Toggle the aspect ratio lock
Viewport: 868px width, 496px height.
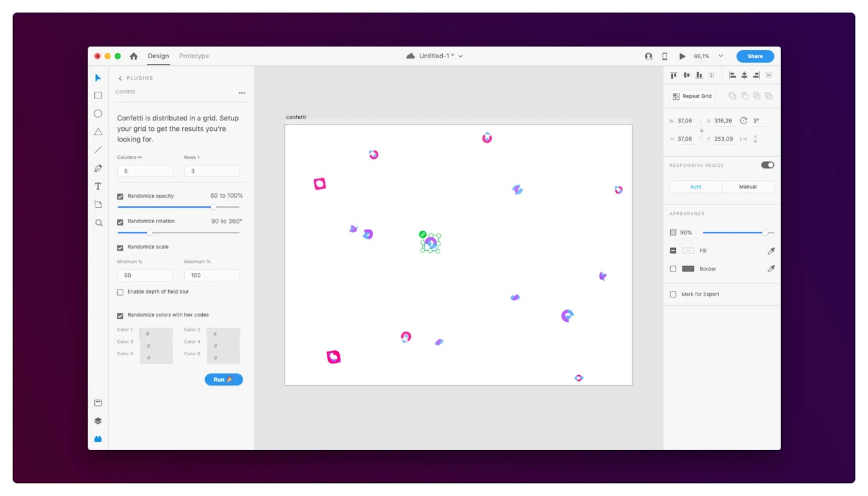point(702,130)
